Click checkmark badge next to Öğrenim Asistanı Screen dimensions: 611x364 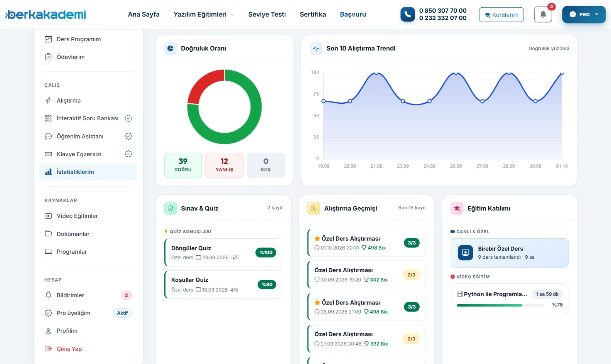pos(128,136)
